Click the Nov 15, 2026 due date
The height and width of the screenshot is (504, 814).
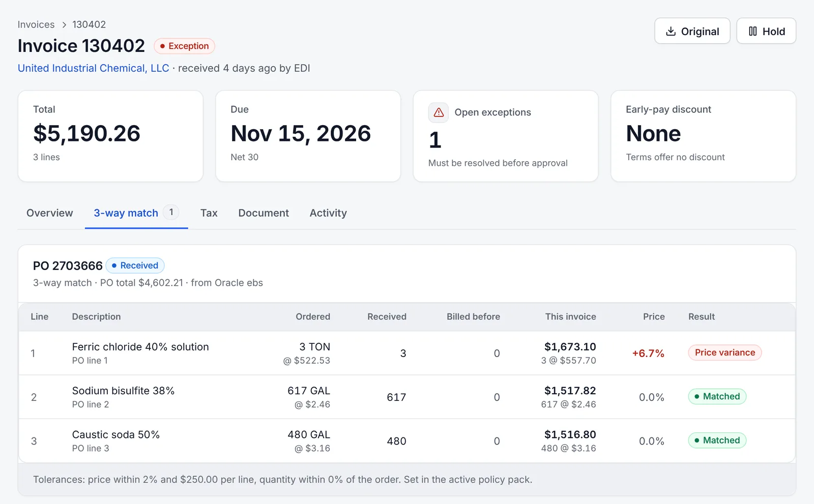301,134
